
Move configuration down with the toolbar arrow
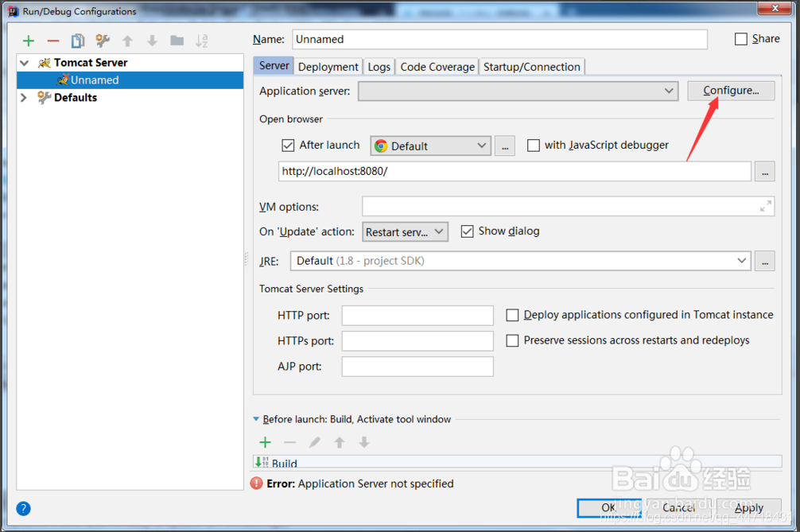click(152, 41)
